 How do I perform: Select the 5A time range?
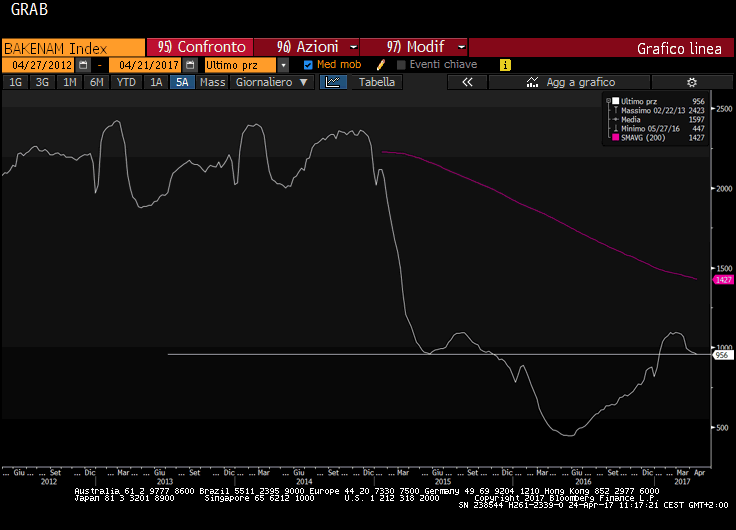[182, 82]
